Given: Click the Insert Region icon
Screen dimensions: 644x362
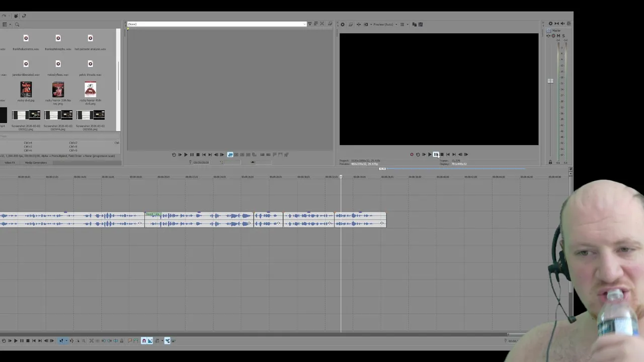Looking at the screenshot, I should tap(135, 340).
